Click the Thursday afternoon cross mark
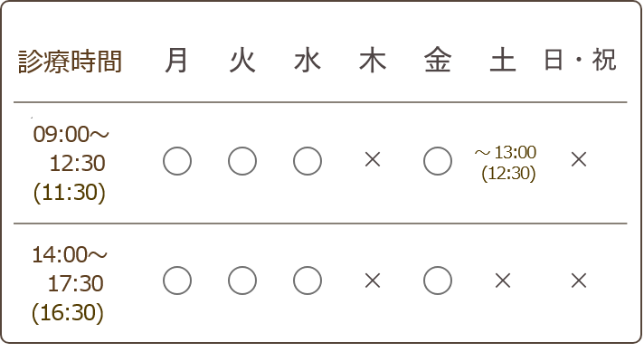The width and height of the screenshot is (644, 352). [x=373, y=281]
